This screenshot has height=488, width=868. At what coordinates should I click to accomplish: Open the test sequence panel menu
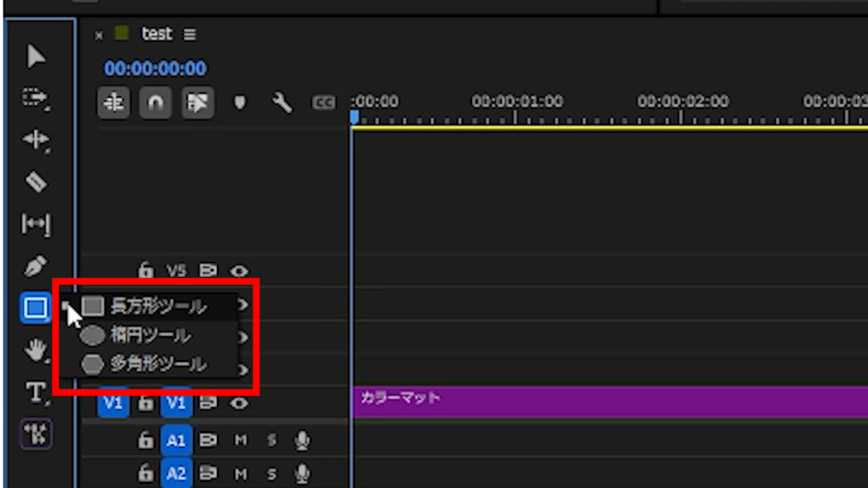tap(190, 34)
